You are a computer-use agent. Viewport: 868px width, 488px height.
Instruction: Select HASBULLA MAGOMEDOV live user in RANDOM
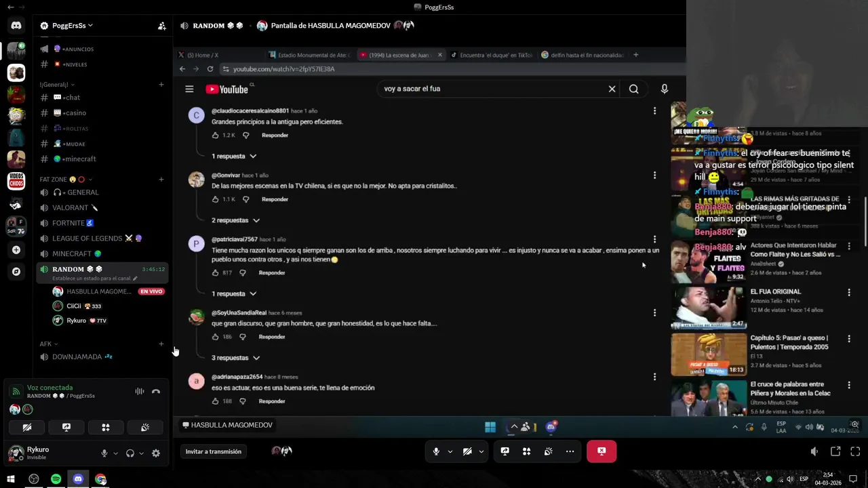[x=108, y=291]
